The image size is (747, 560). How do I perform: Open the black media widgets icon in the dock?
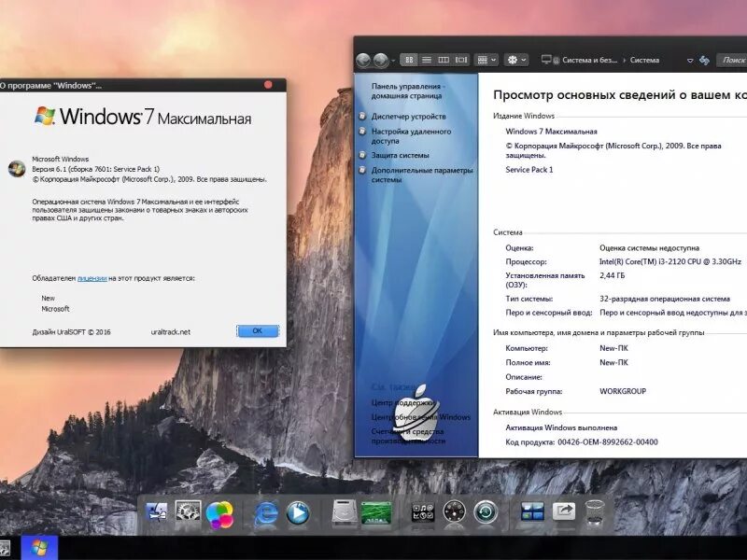[423, 512]
